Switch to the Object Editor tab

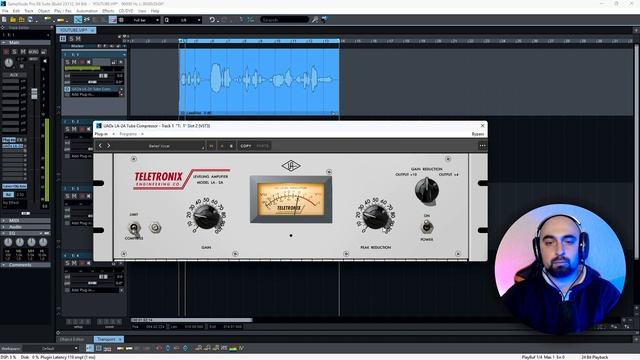[x=72, y=339]
